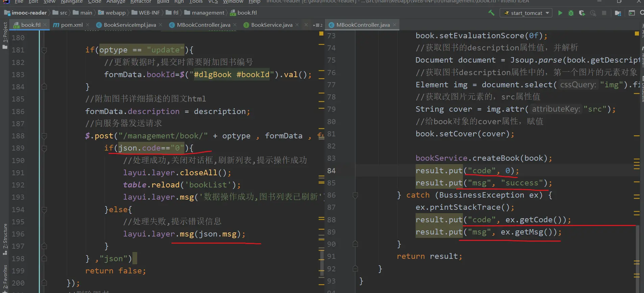644x293 pixels.
Task: Open the Refactor menu
Action: pyautogui.click(x=141, y=2)
